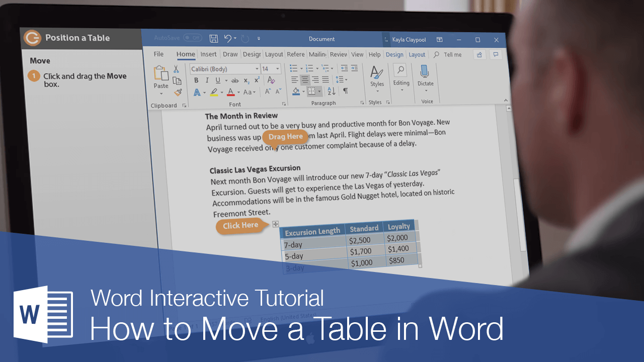Toggle center alignment for the paragraph
Image resolution: width=644 pixels, height=362 pixels.
305,80
